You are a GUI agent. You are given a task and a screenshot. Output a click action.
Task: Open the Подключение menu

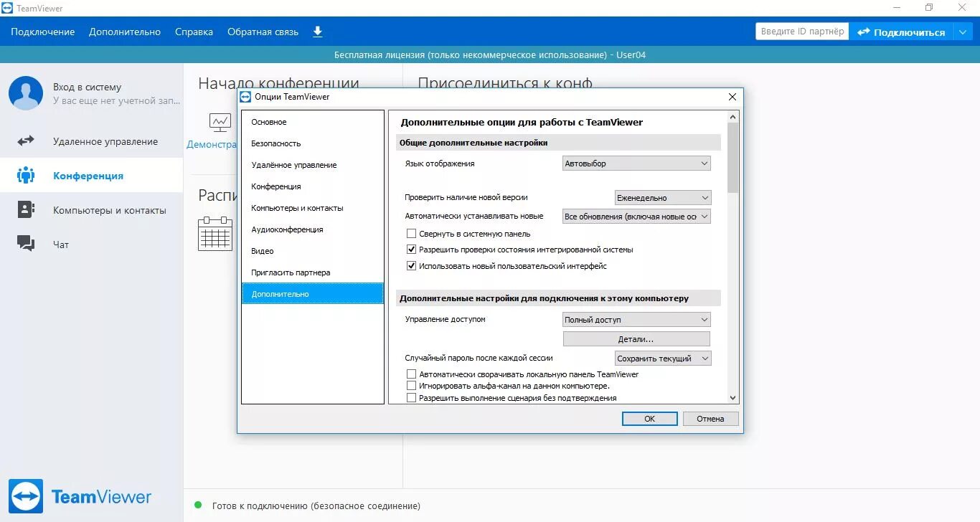[x=42, y=32]
